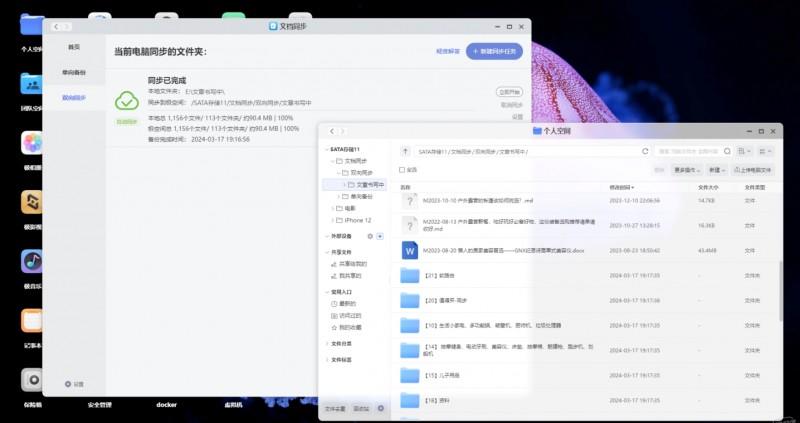Click the 回收站 recycle bin button
Viewport: 800px width, 423px height.
pyautogui.click(x=361, y=409)
